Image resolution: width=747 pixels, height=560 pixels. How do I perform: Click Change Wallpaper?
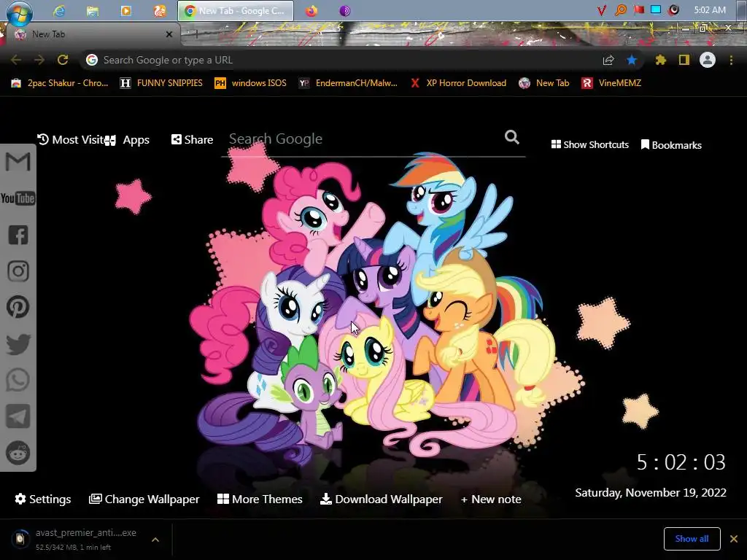[x=144, y=499]
